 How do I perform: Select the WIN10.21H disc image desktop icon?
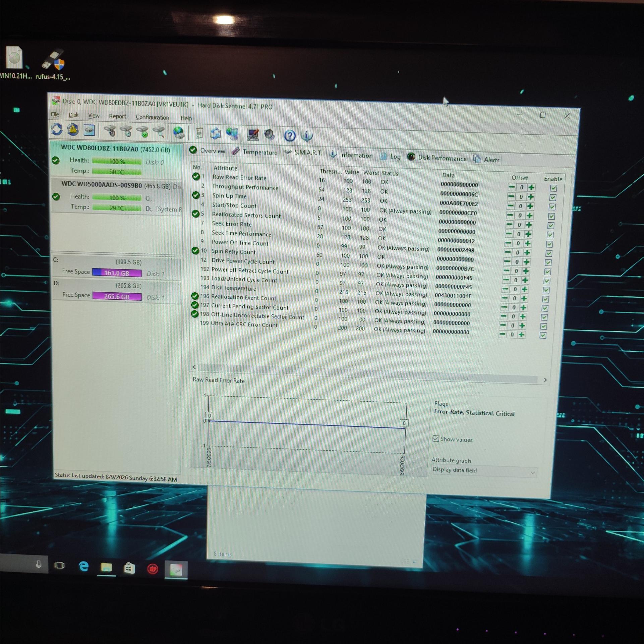15,63
